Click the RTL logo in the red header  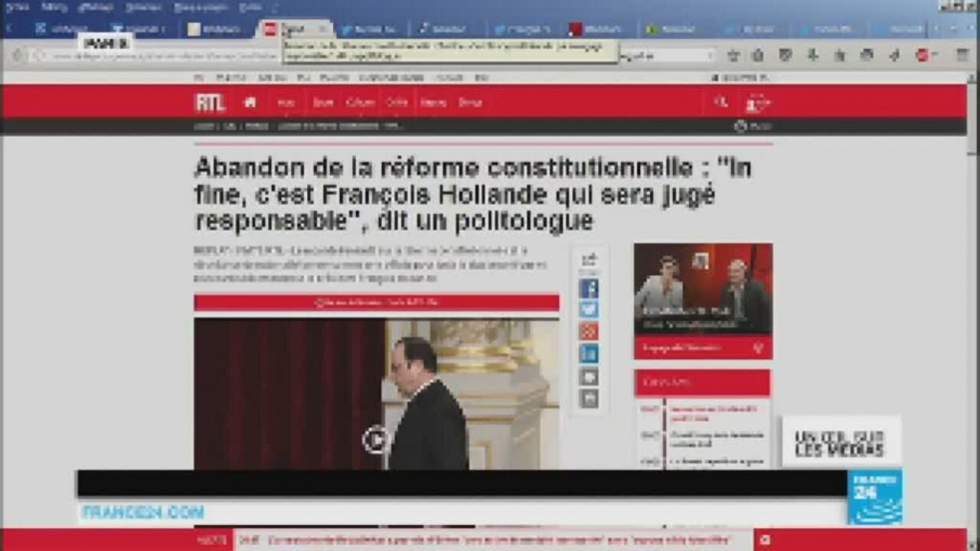click(209, 102)
